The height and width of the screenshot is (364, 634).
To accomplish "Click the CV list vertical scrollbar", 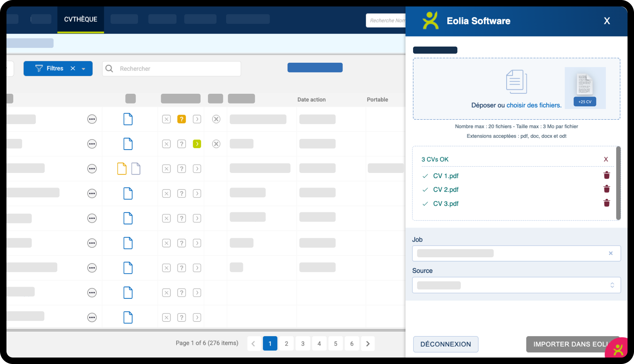I will [x=618, y=183].
